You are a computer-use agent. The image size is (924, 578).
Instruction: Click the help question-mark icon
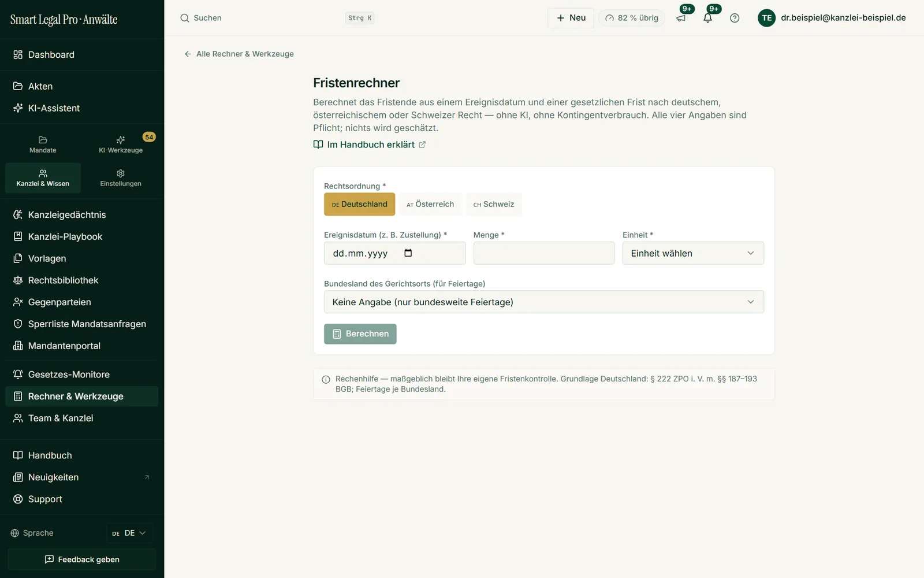click(735, 18)
